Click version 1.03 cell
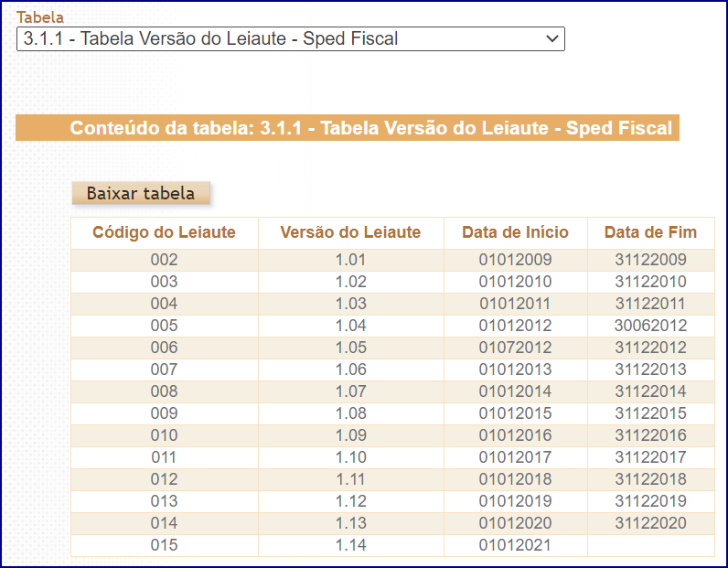 pyautogui.click(x=351, y=304)
